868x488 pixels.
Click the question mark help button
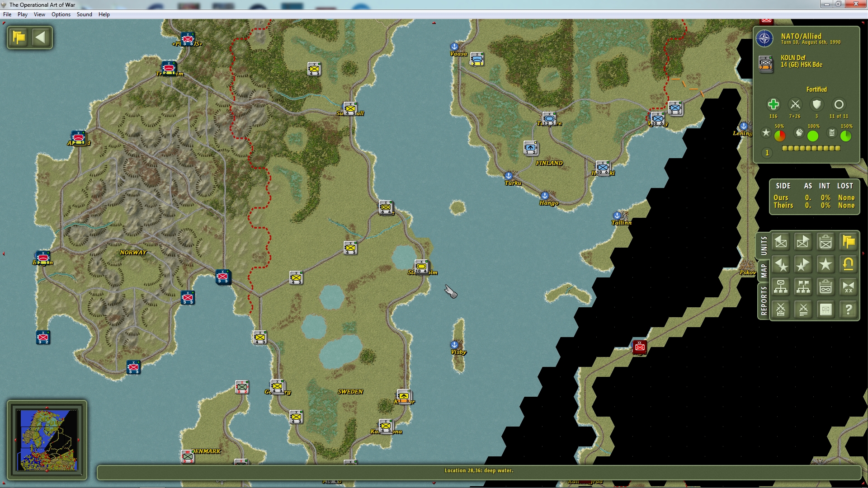click(x=849, y=310)
